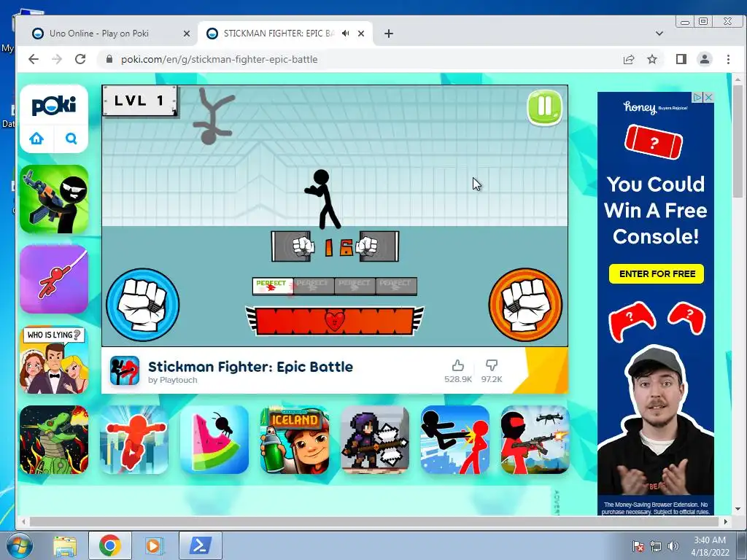Bookmark this page with star
The height and width of the screenshot is (560, 747).
pos(652,59)
